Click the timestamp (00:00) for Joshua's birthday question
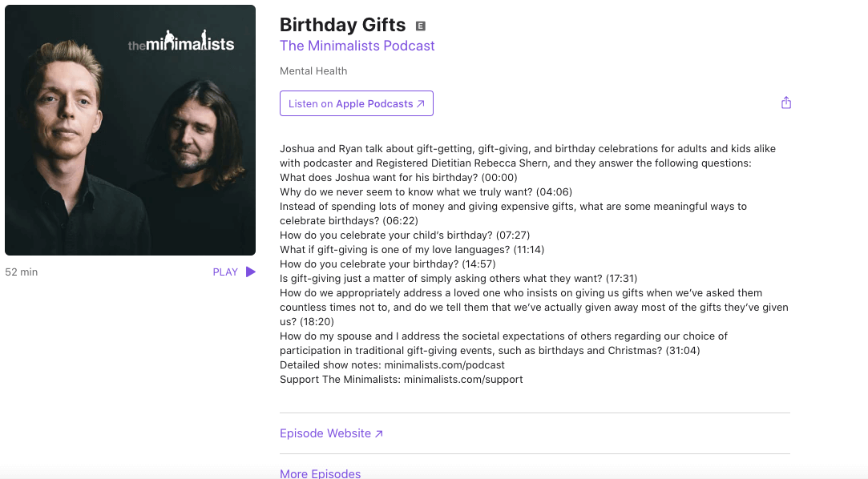 coord(499,177)
